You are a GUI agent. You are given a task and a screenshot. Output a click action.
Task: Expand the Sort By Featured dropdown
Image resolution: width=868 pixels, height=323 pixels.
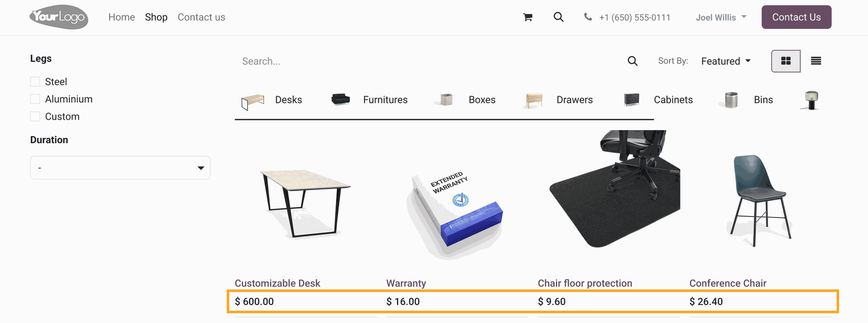(x=726, y=61)
